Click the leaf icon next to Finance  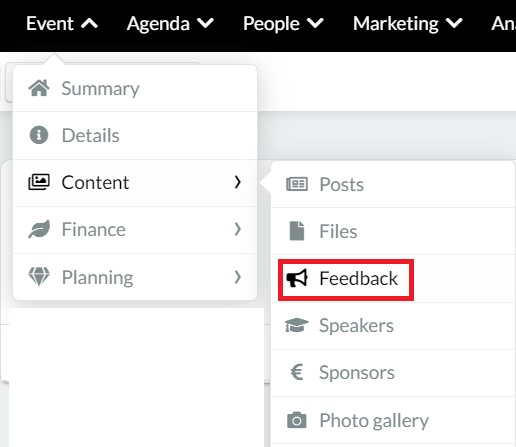pyautogui.click(x=39, y=229)
